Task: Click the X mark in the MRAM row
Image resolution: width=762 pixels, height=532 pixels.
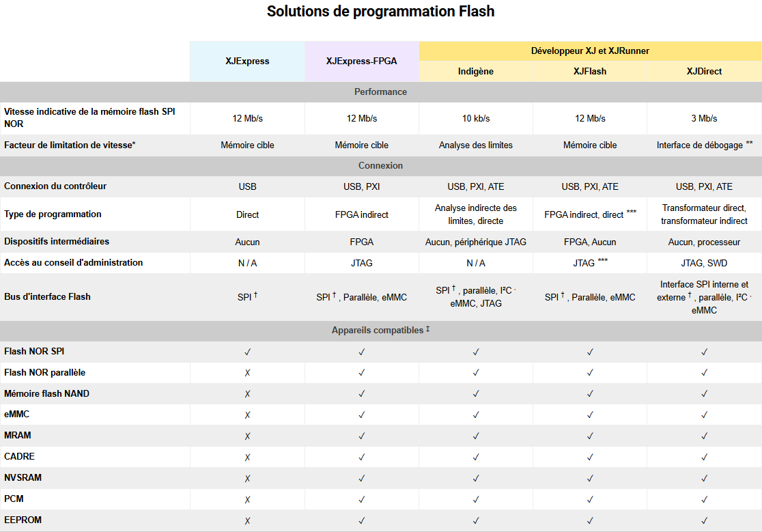Action: point(247,436)
